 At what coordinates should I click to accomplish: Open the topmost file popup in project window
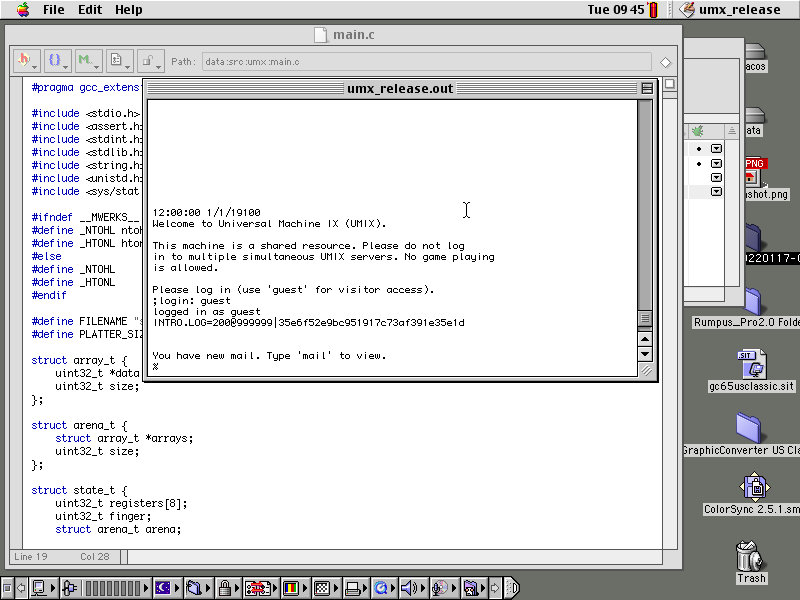tap(716, 148)
